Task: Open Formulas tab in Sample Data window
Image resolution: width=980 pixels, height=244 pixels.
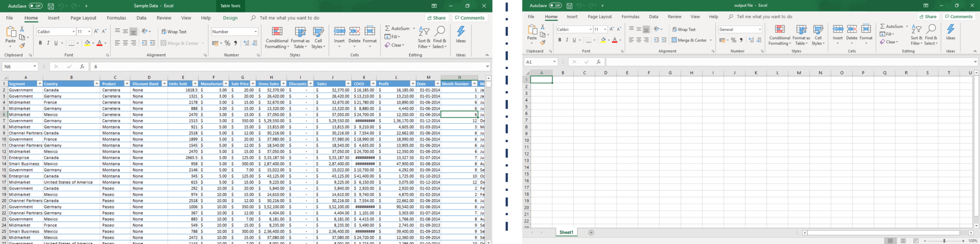Action: (116, 18)
